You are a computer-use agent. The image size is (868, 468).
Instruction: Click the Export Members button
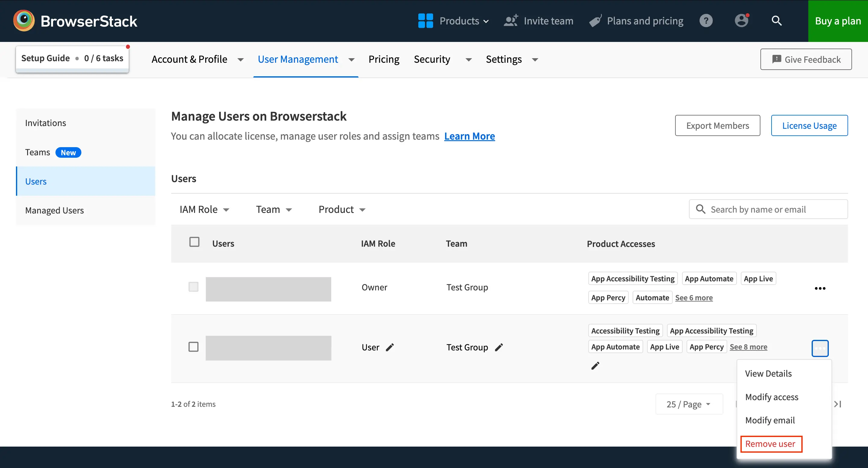(718, 125)
